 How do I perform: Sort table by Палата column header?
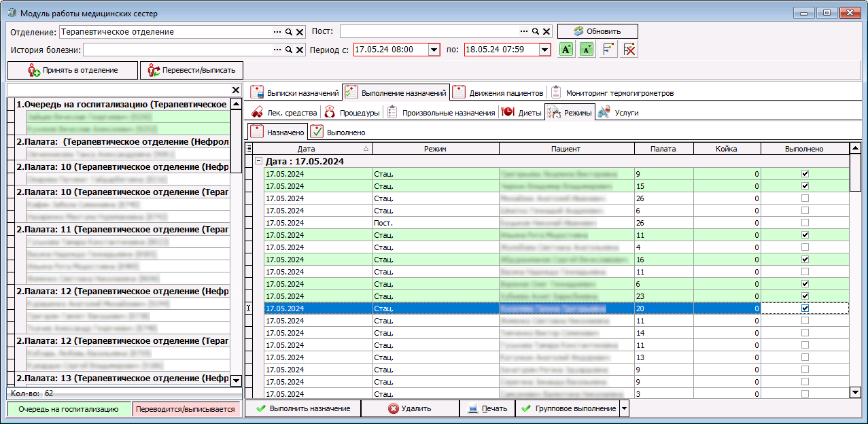(663, 149)
